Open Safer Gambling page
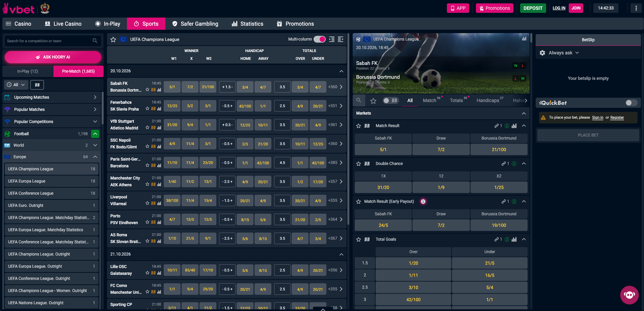The image size is (644, 311). click(195, 24)
